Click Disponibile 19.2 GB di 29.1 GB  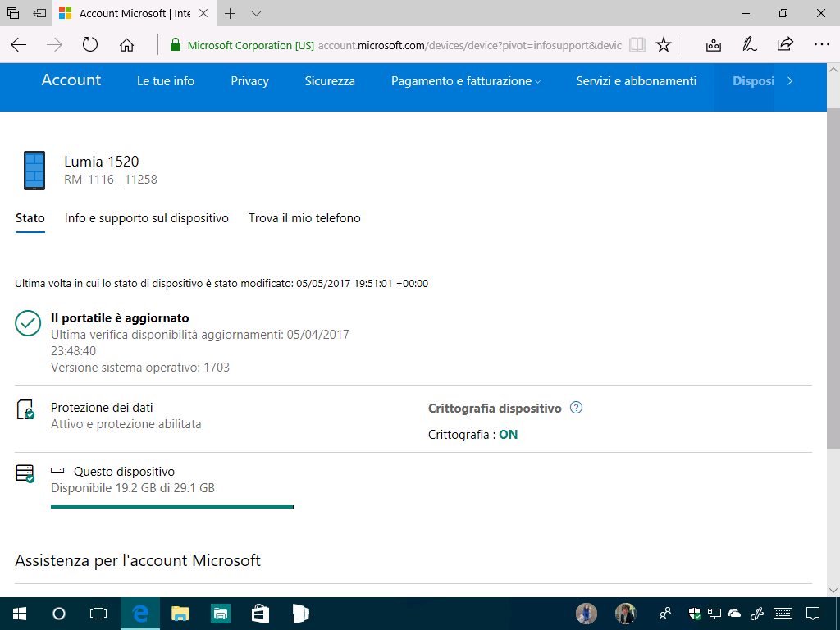[x=133, y=488]
